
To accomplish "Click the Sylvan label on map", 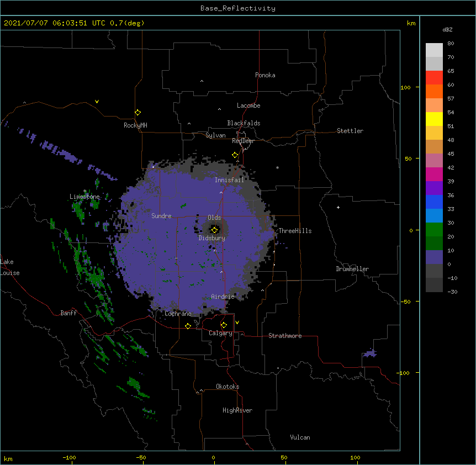I will [215, 135].
